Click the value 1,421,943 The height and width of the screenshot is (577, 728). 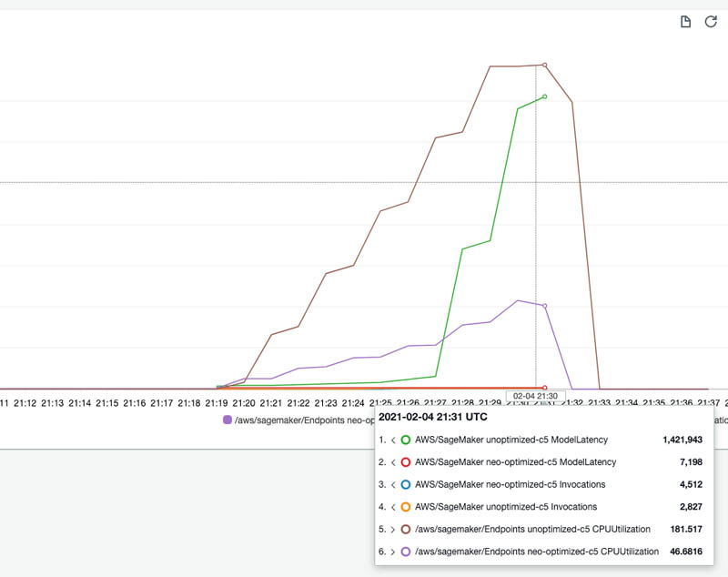(682, 440)
